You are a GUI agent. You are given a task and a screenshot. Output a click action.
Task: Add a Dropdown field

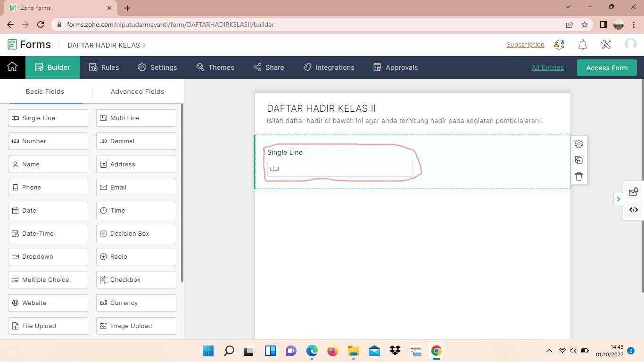[48, 257]
